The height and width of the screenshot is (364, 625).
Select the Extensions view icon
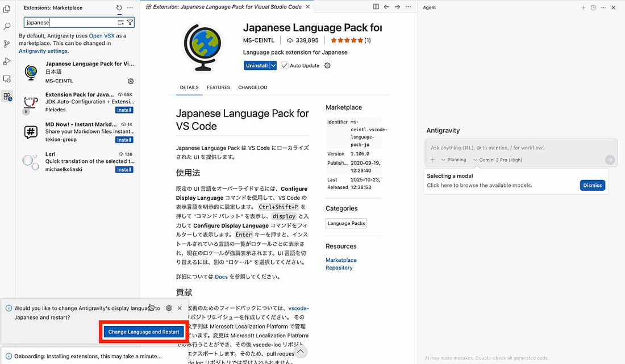(7, 97)
